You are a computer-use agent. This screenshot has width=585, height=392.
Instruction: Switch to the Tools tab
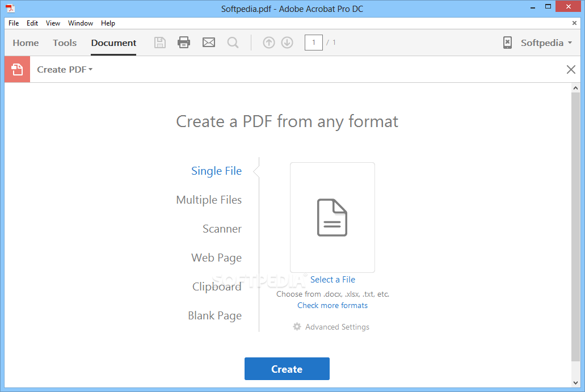[x=65, y=43]
